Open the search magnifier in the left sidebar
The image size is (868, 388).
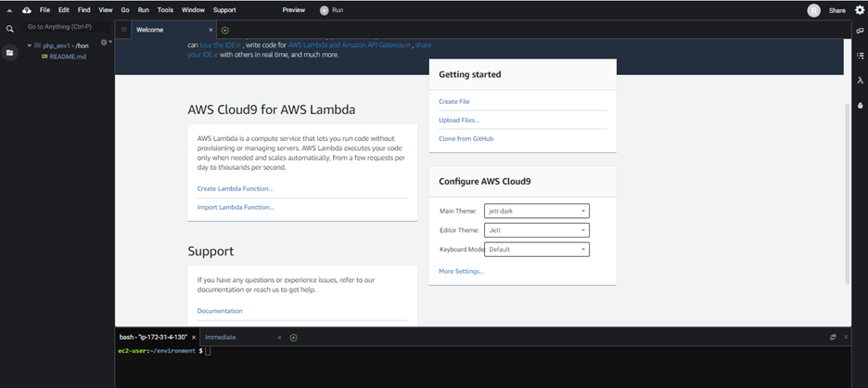(9, 29)
